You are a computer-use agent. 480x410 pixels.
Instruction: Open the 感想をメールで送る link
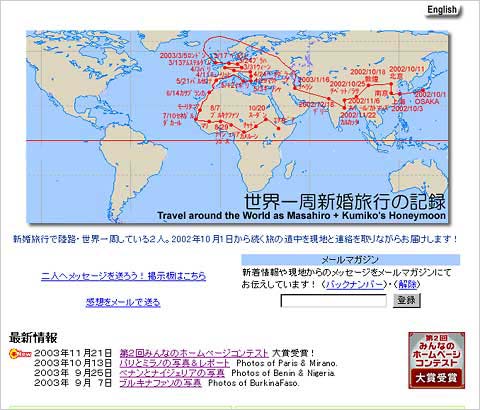123,302
